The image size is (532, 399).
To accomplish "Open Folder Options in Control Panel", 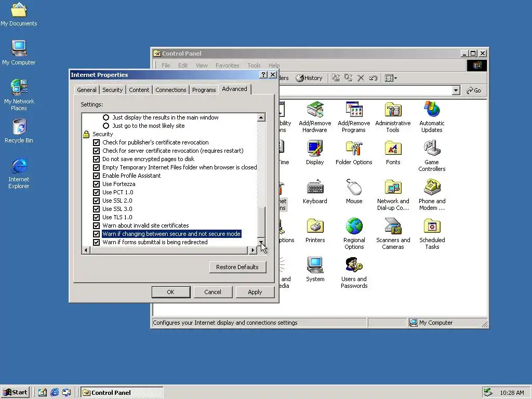I will pos(354,153).
